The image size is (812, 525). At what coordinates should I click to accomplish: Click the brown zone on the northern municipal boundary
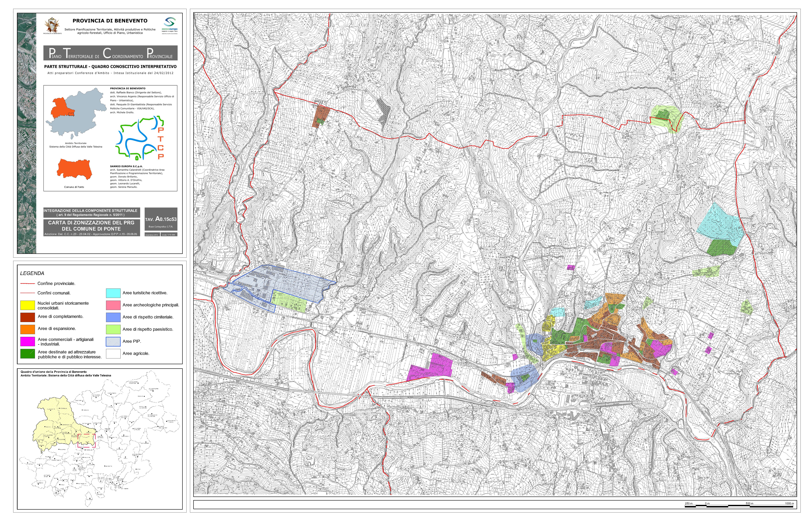(x=321, y=116)
